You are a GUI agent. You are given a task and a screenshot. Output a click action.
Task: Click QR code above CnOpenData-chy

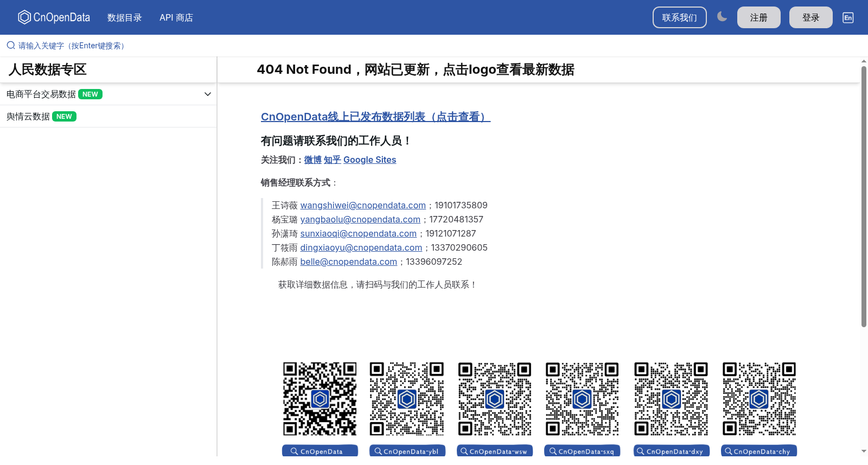click(x=759, y=399)
